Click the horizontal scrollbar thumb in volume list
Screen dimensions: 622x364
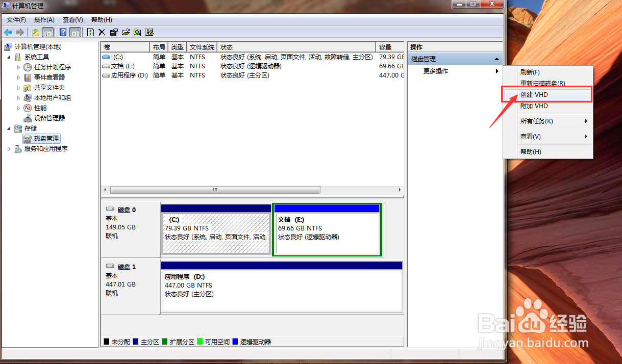215,190
